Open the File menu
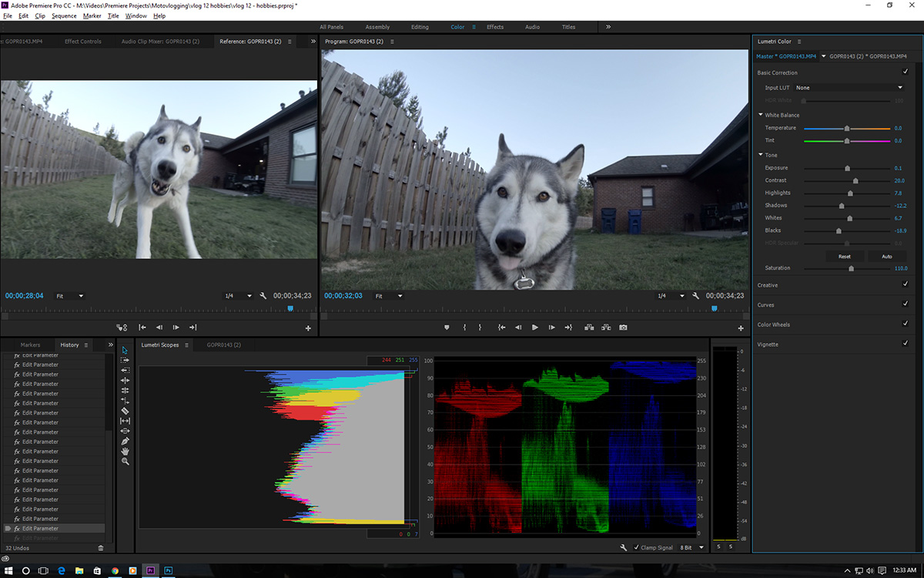 (x=7, y=15)
